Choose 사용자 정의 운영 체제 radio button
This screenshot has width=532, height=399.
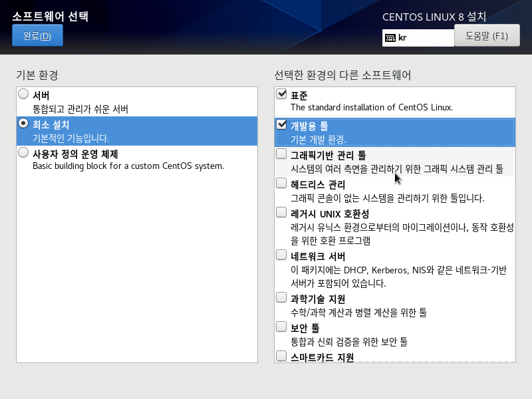23,152
